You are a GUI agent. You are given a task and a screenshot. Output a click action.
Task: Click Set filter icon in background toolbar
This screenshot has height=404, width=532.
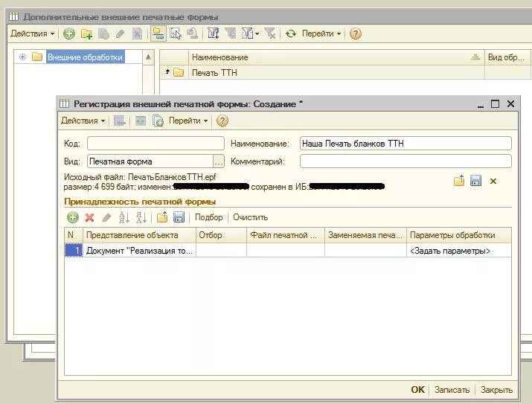(x=213, y=33)
